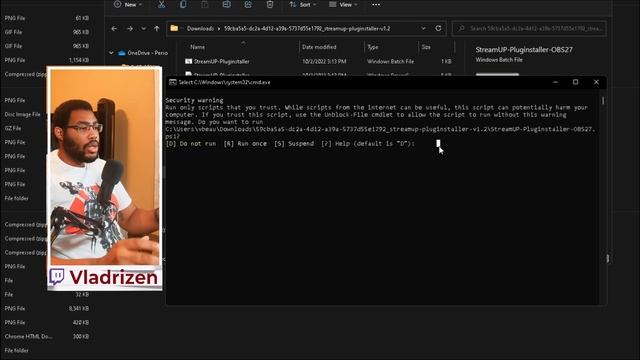This screenshot has height=360, width=640.
Task: Click the Copy icon in Explorer toolbar
Action: [x=183, y=4]
